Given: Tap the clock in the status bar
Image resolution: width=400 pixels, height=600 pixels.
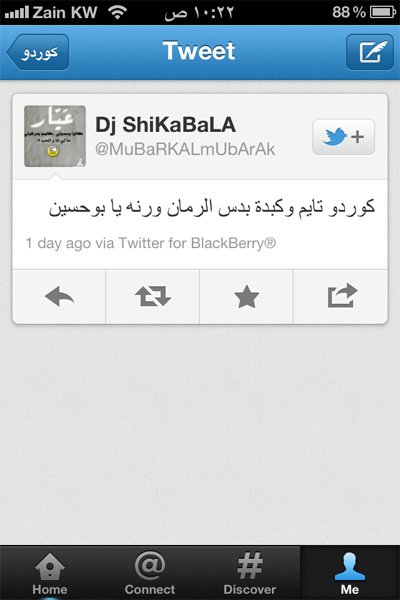Looking at the screenshot, I should [199, 12].
